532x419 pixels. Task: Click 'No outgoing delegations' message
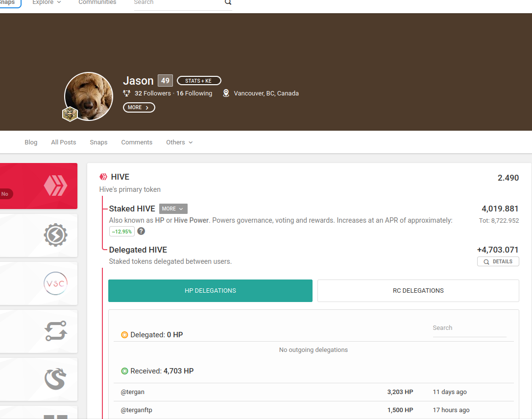point(314,350)
